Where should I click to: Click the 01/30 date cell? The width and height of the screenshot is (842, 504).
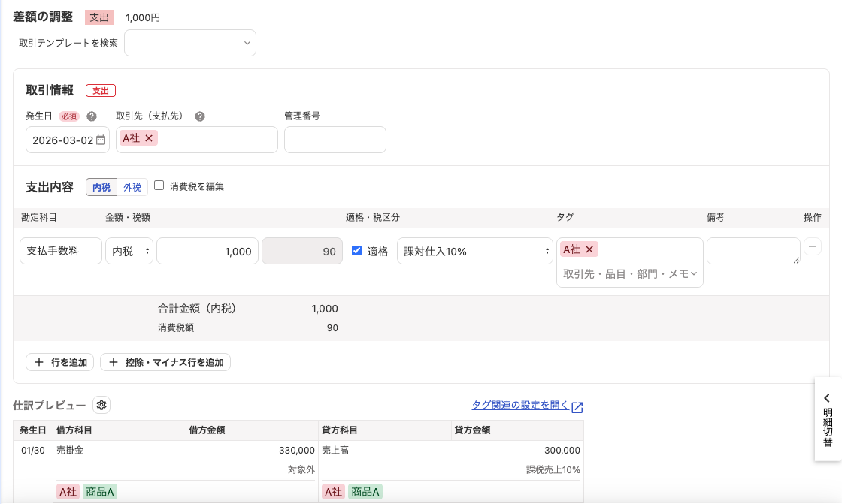(x=33, y=451)
